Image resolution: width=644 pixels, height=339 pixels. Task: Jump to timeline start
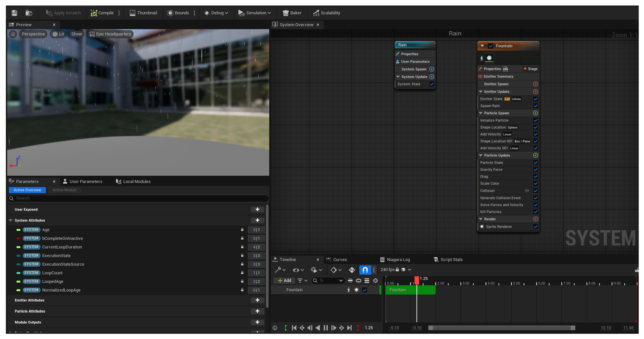pos(294,328)
